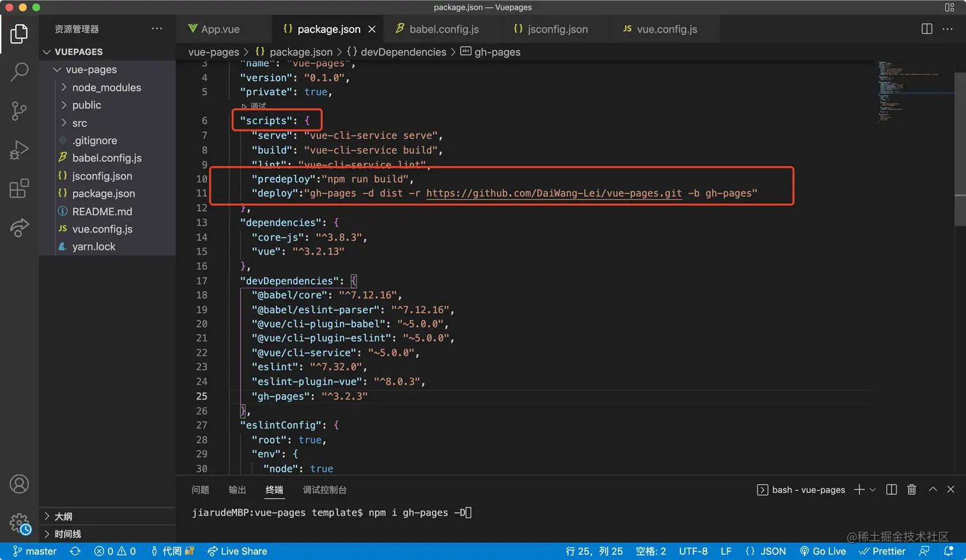Image resolution: width=966 pixels, height=560 pixels.
Task: Click the devDependencies breadcrumb segment
Action: (x=396, y=52)
